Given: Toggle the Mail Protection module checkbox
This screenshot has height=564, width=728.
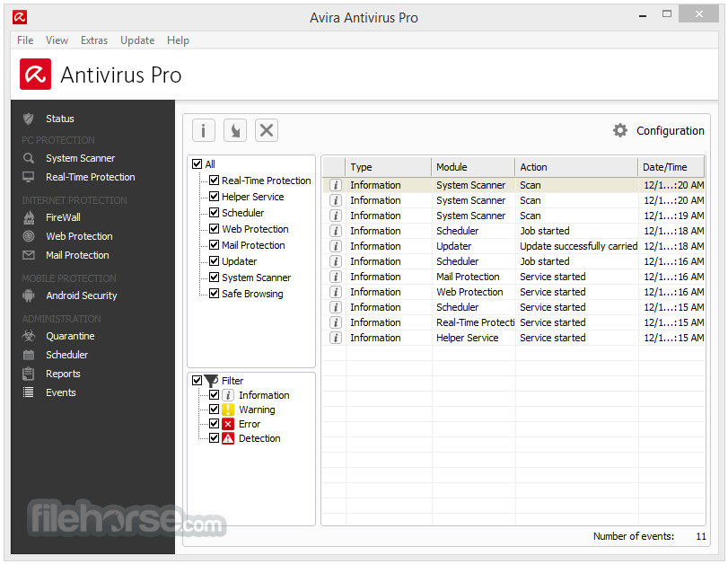Looking at the screenshot, I should (x=214, y=245).
